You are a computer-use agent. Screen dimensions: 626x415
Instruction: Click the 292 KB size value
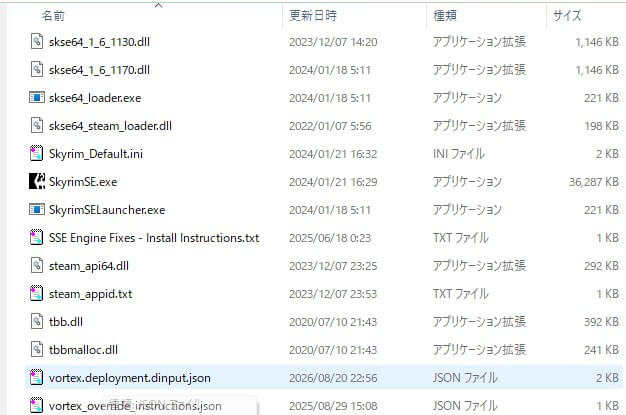click(x=602, y=266)
